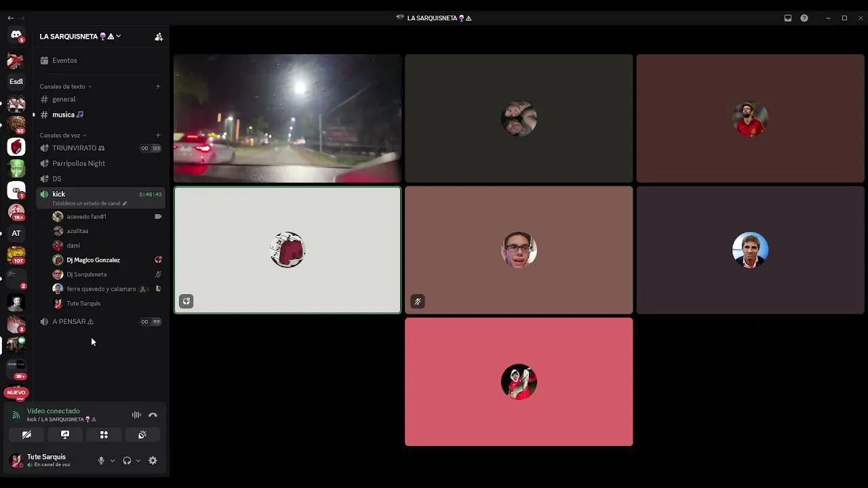Go back using the title bar arrow
The image size is (868, 488).
(10, 18)
